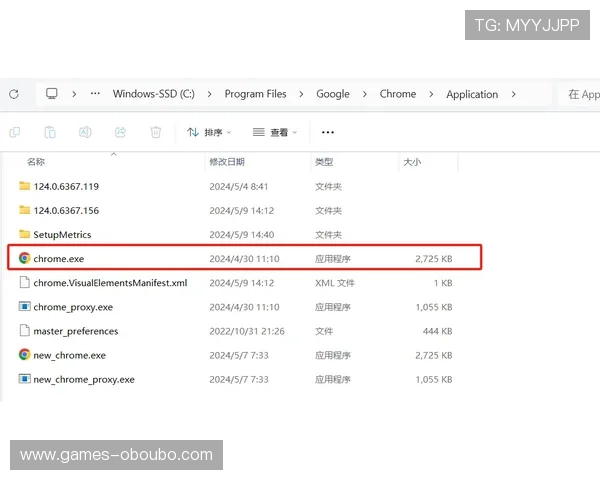
Task: Navigate to Google breadcrumb
Action: point(333,94)
